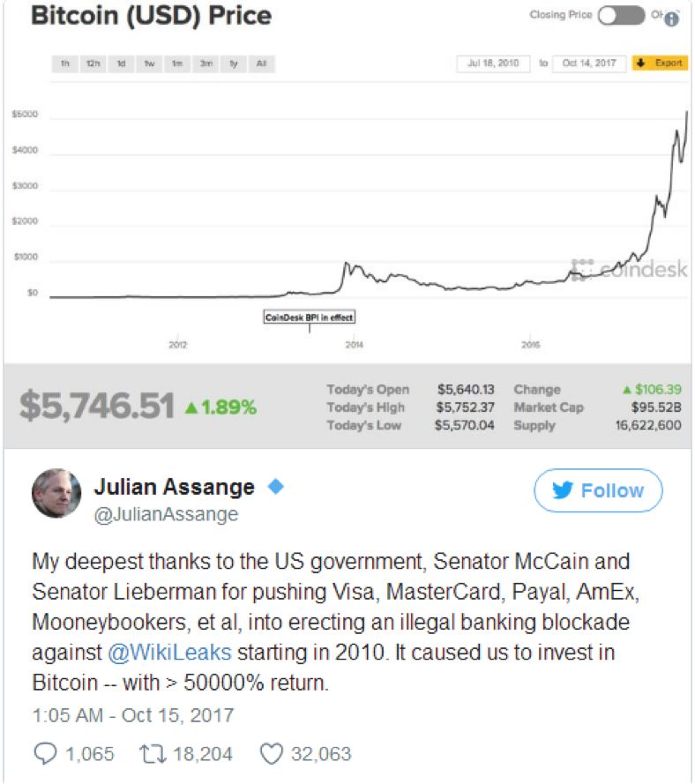This screenshot has width=695, height=784.
Task: Choose the 1m time range
Action: [177, 63]
